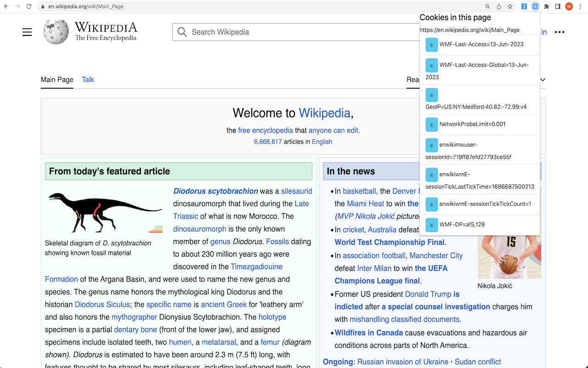This screenshot has width=588, height=368.
Task: Open the mythographer link
Action: 135,317
